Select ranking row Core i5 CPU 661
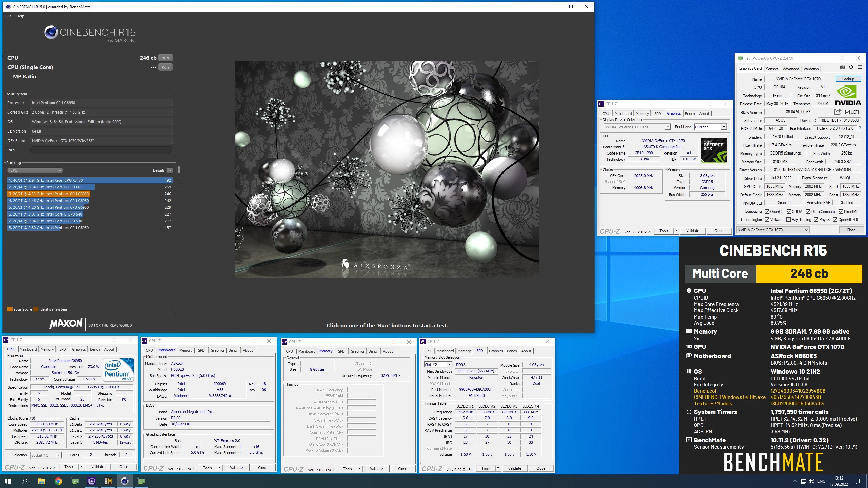868x488 pixels. pyautogui.click(x=90, y=187)
